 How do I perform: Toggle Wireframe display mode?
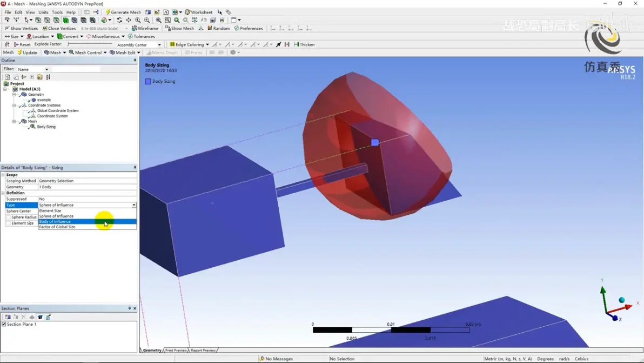145,28
